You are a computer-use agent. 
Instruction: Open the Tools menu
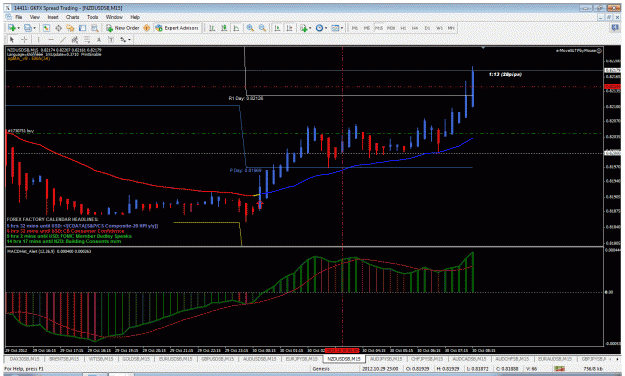point(92,17)
